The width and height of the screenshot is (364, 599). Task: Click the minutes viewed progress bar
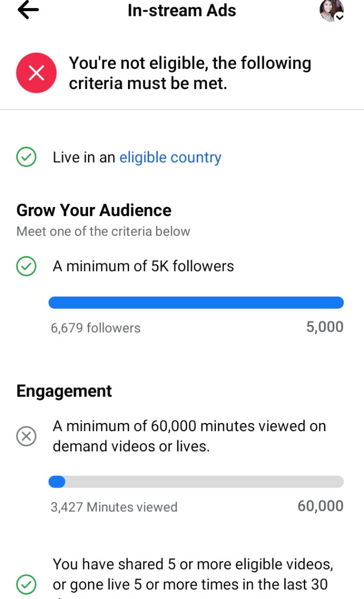click(196, 482)
